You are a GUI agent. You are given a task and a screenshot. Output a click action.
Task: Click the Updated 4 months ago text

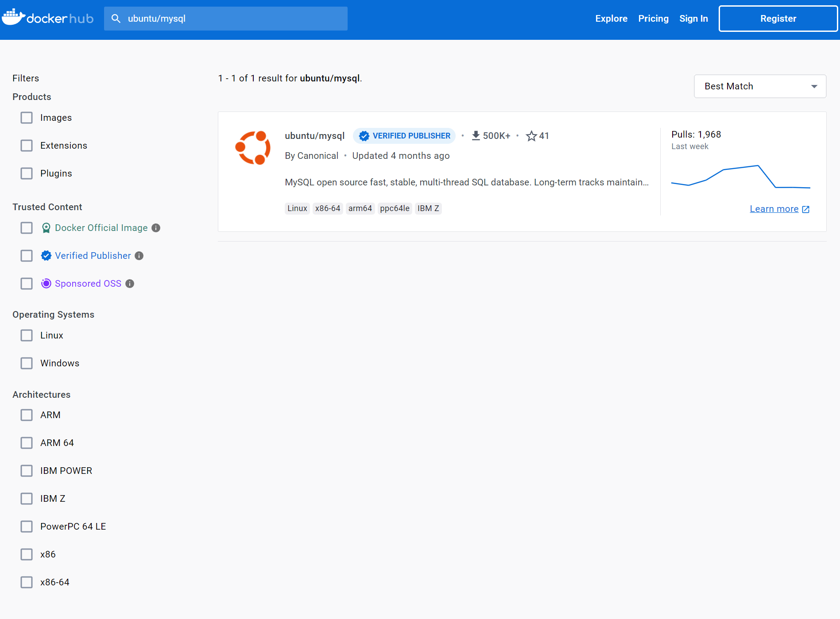[x=401, y=156]
